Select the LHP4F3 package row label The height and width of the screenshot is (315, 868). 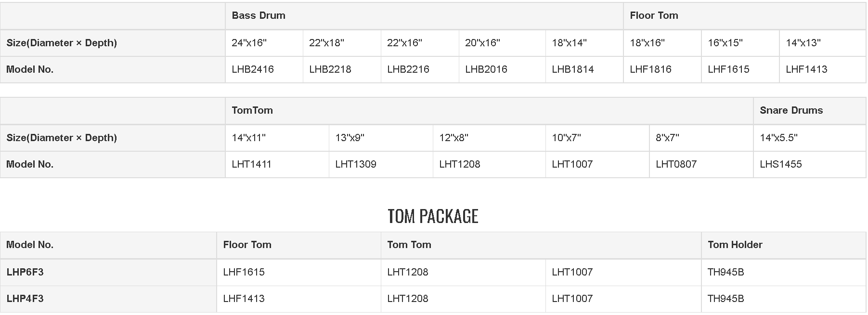pyautogui.click(x=25, y=299)
